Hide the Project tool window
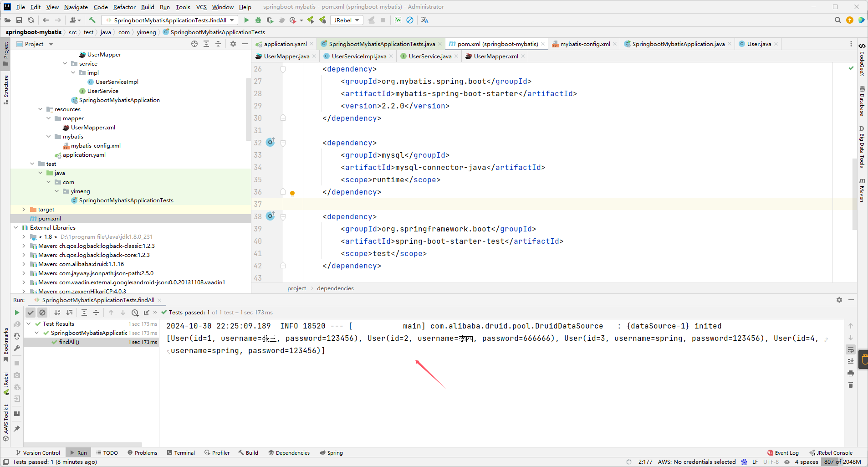This screenshot has width=868, height=467. 245,44
